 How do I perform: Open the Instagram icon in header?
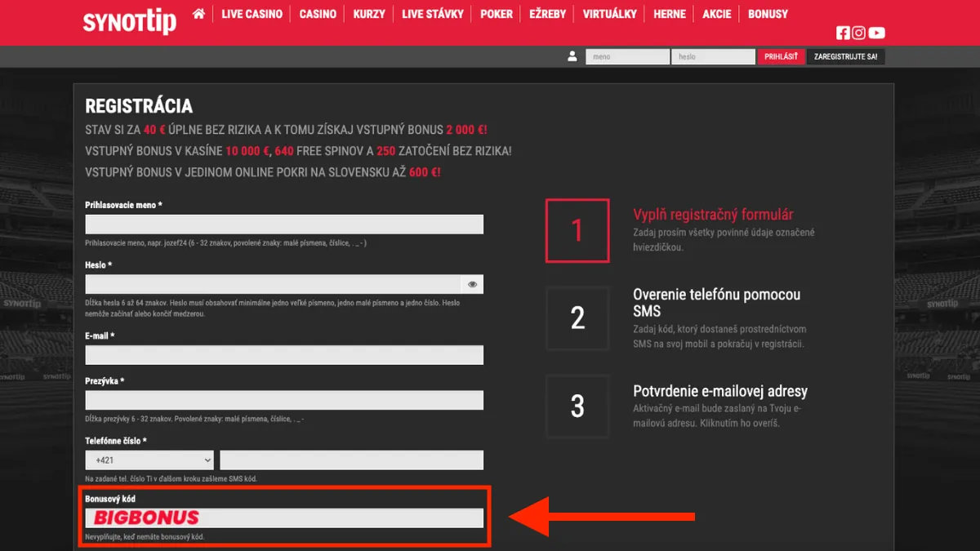click(858, 33)
